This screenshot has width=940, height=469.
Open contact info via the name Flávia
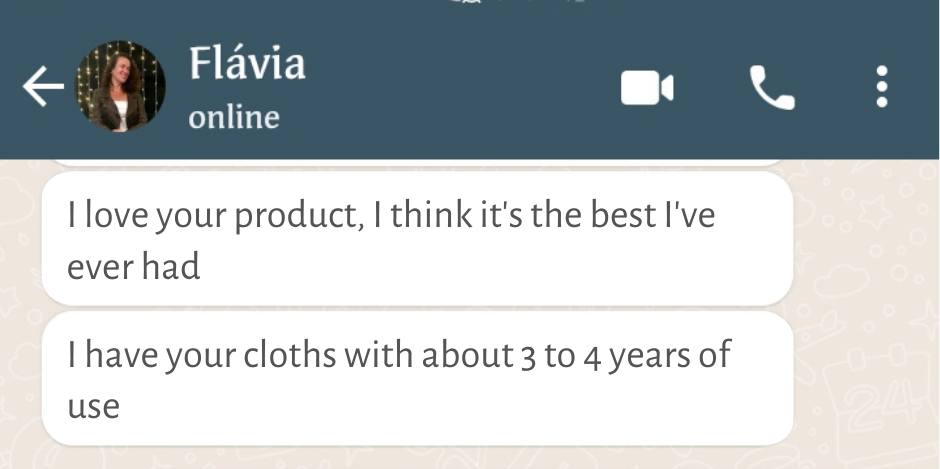(x=246, y=65)
